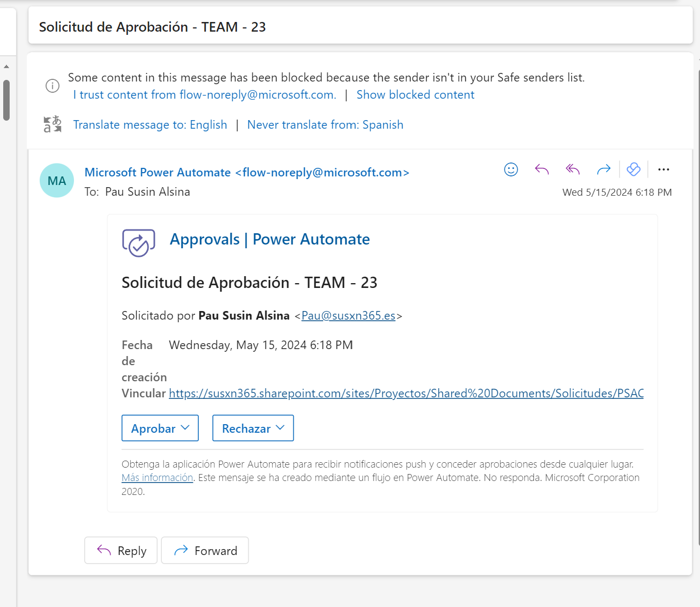Screen dimensions: 700x607
Task: Translate message to English
Action: (150, 125)
